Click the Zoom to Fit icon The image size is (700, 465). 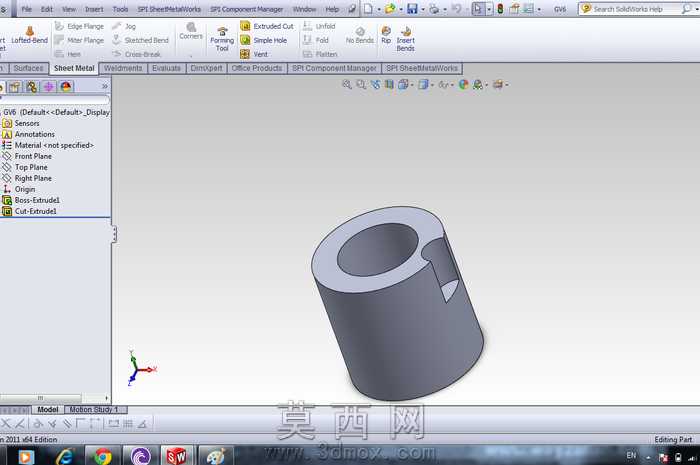click(346, 84)
